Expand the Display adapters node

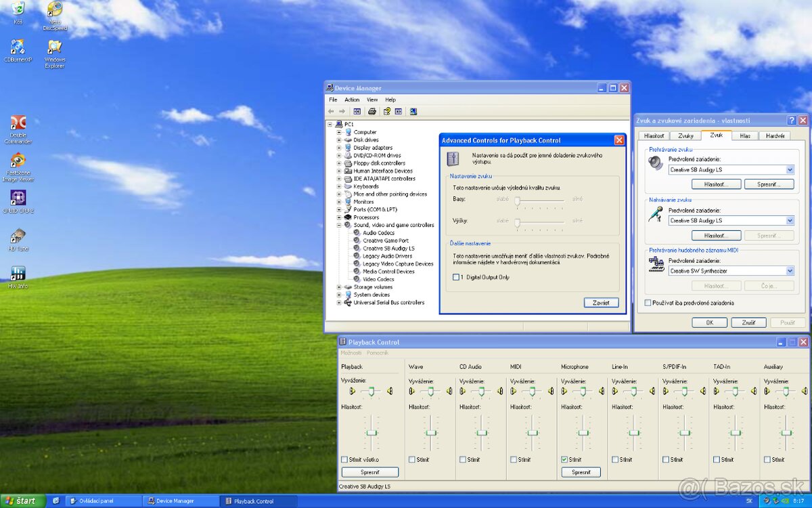pos(339,148)
